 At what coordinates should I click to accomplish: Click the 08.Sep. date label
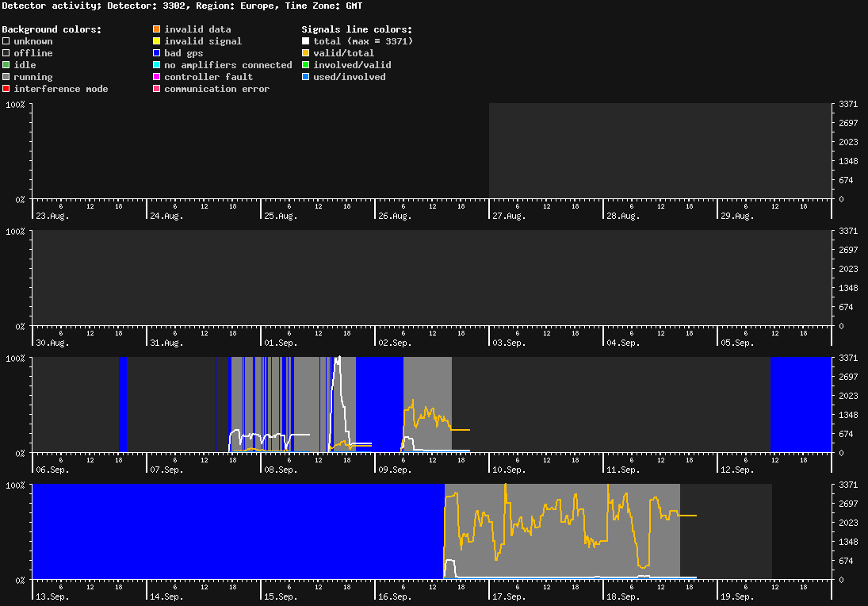(281, 470)
